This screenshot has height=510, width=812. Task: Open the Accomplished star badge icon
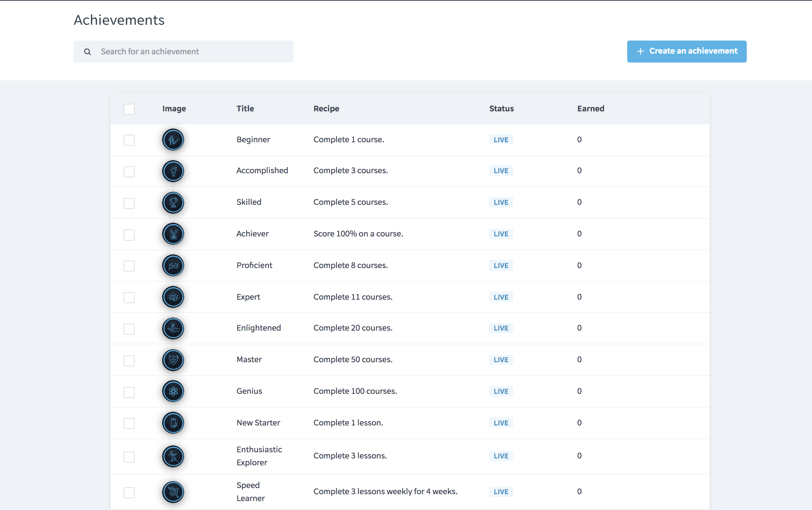click(173, 171)
